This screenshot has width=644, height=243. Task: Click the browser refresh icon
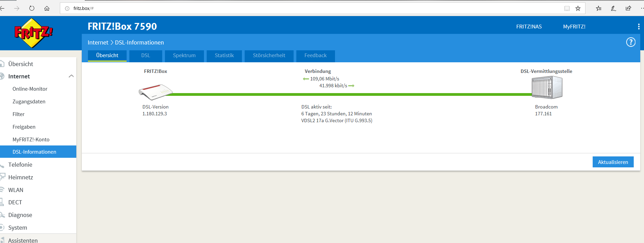[32, 8]
